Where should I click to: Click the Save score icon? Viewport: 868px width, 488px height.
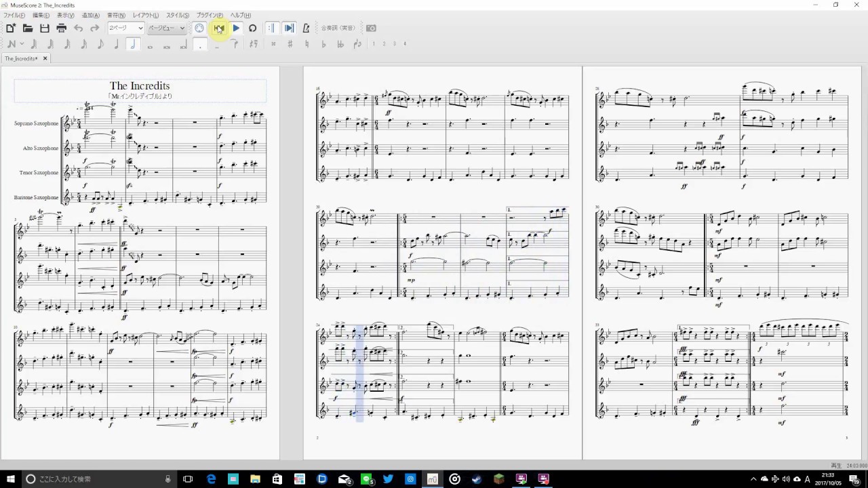(45, 28)
